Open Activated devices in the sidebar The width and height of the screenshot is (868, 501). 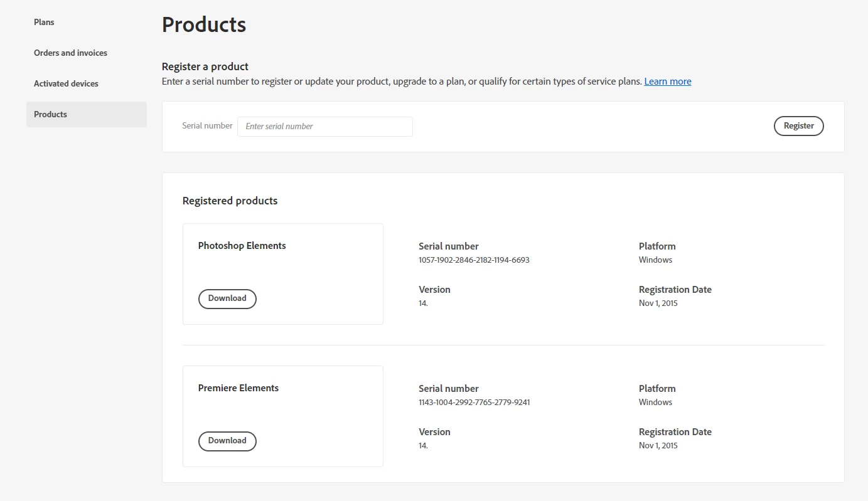(66, 84)
